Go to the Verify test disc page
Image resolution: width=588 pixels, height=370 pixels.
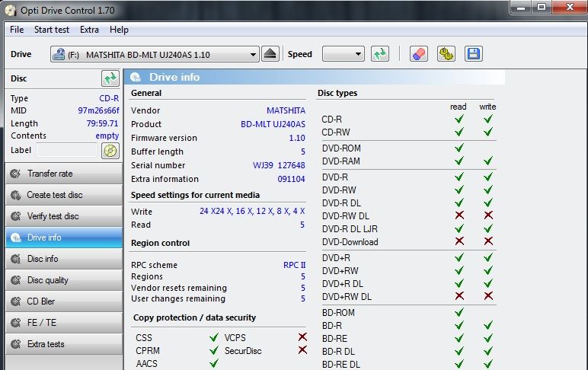tap(64, 216)
